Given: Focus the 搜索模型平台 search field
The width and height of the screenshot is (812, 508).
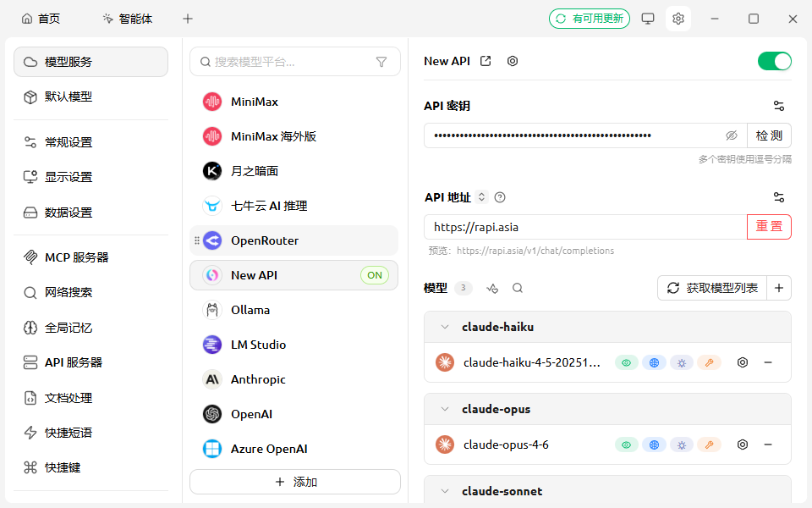Looking at the screenshot, I should (x=294, y=62).
